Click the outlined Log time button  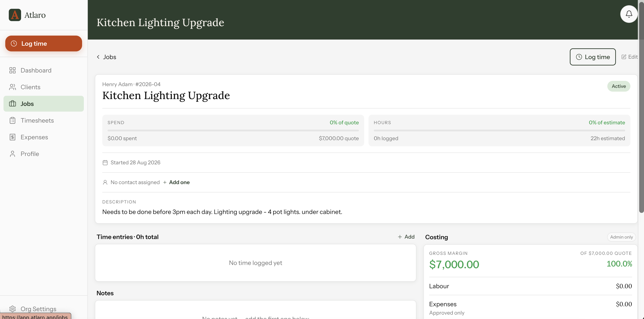coord(592,57)
